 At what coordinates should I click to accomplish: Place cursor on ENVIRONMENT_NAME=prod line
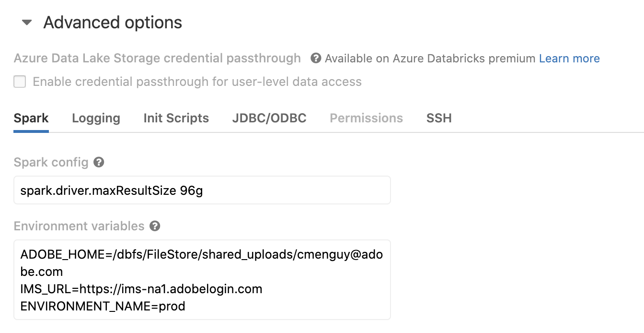103,306
